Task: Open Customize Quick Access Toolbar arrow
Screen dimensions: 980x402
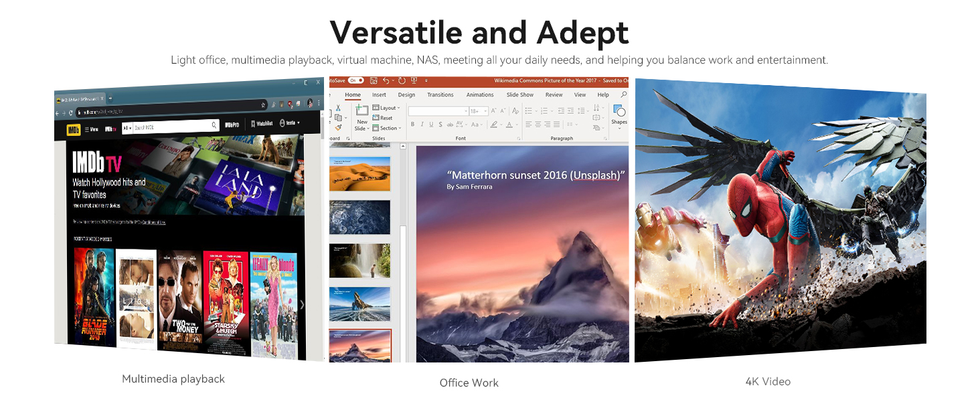Action: point(426,81)
